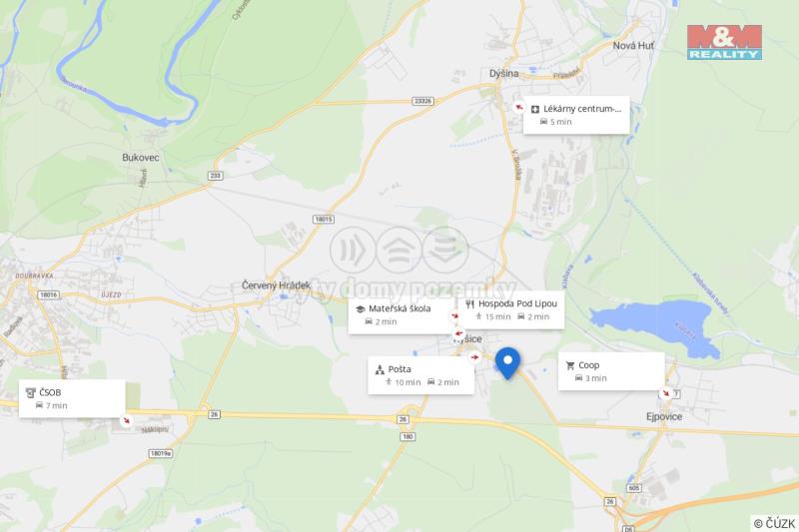Click the red arrow marker beside Pošta
This screenshot has height=532, width=799.
475,357
